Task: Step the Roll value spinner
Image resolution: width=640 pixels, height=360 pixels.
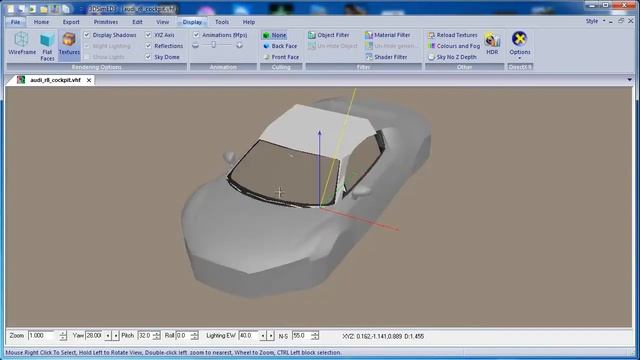Action: click(194, 336)
